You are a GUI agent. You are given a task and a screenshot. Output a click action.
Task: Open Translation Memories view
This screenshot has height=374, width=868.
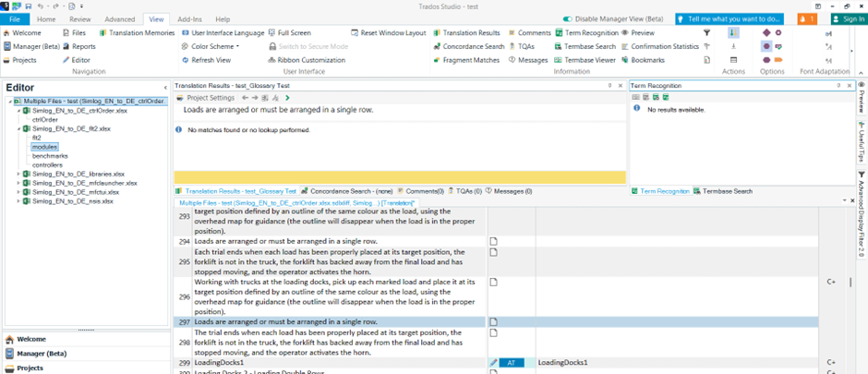pos(138,33)
